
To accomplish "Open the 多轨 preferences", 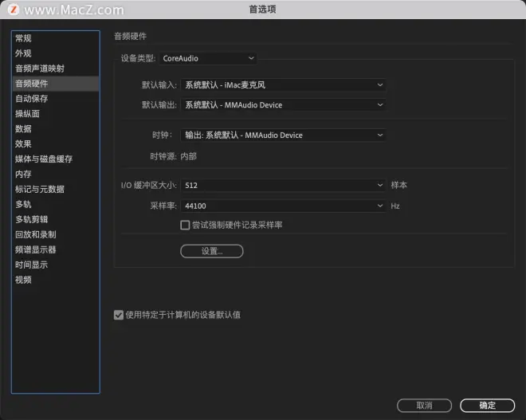I will [x=55, y=204].
